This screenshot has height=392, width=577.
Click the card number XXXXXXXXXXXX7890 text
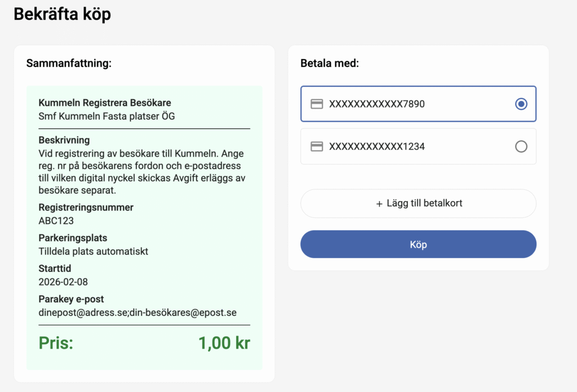pyautogui.click(x=377, y=104)
